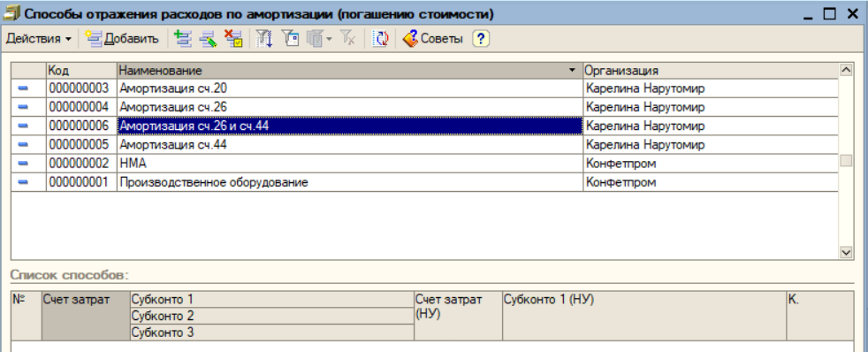Click organization Карелина Нарутомир in the сч.20 row
This screenshot has width=868, height=352.
click(x=711, y=88)
